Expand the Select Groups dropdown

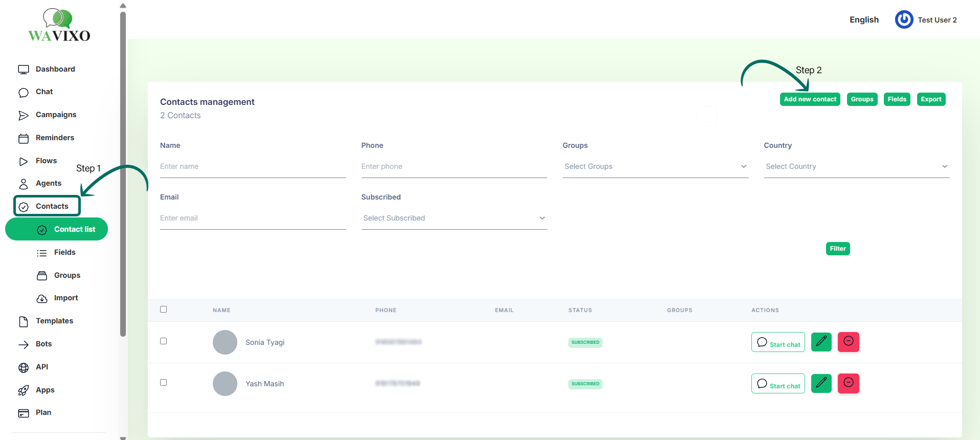click(x=655, y=167)
